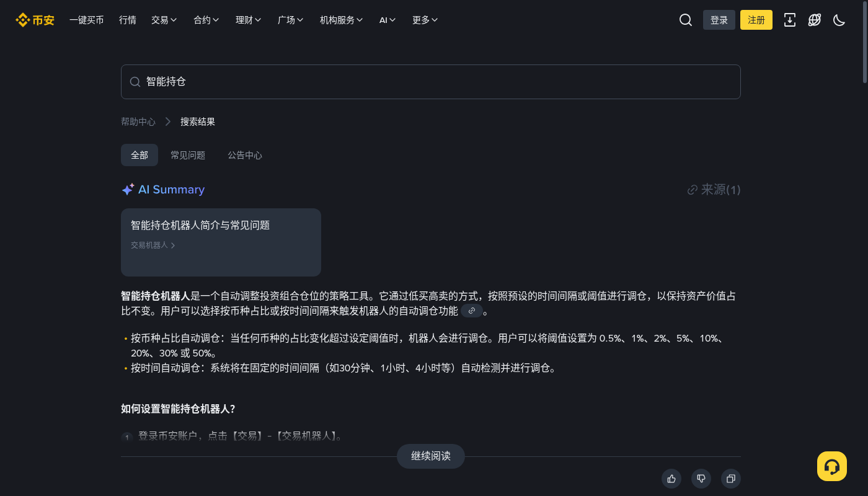The image size is (868, 496).
Task: Click the AI Summary sparkle icon
Action: click(128, 190)
